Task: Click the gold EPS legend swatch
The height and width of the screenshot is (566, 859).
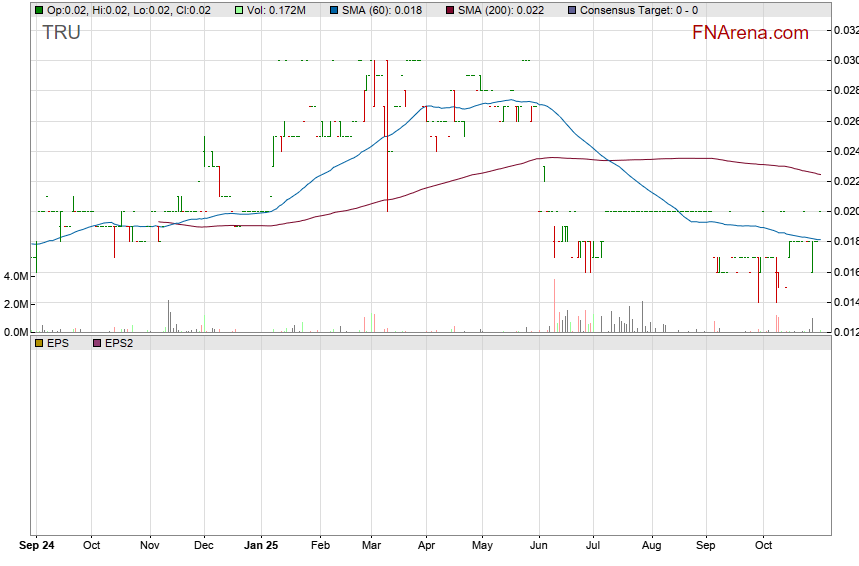Action: [x=39, y=343]
